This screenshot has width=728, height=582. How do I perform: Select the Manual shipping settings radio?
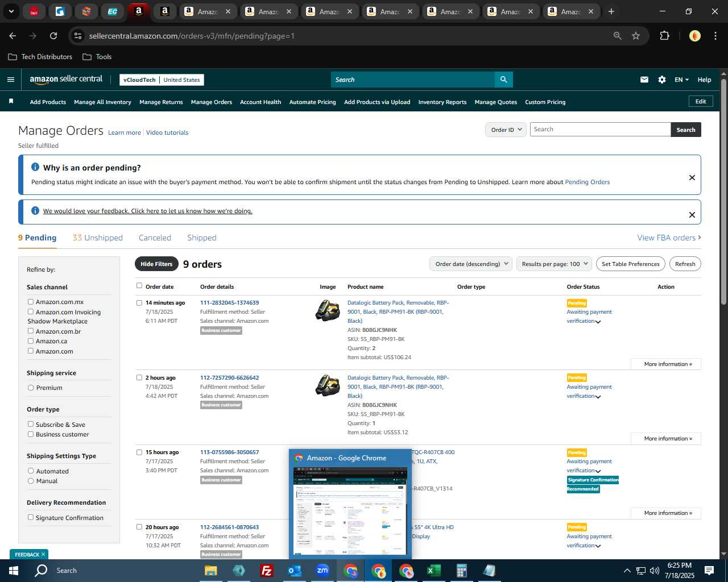pos(31,481)
